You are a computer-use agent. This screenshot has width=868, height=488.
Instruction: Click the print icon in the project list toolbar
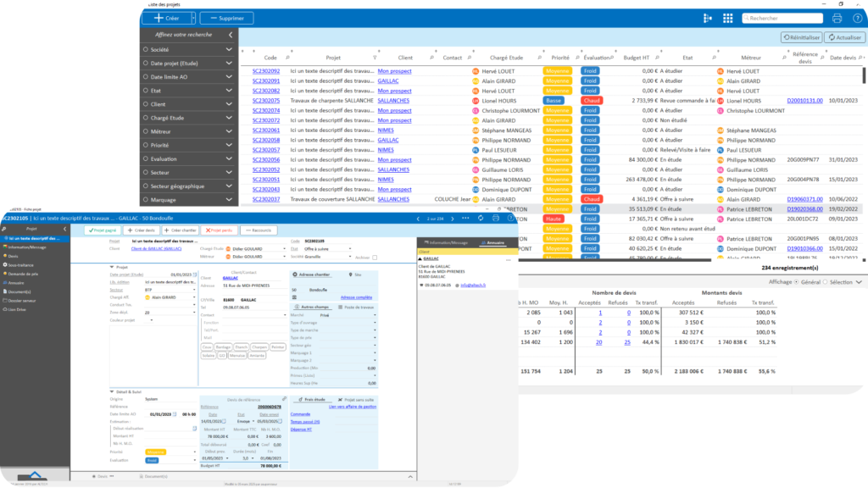coord(837,18)
